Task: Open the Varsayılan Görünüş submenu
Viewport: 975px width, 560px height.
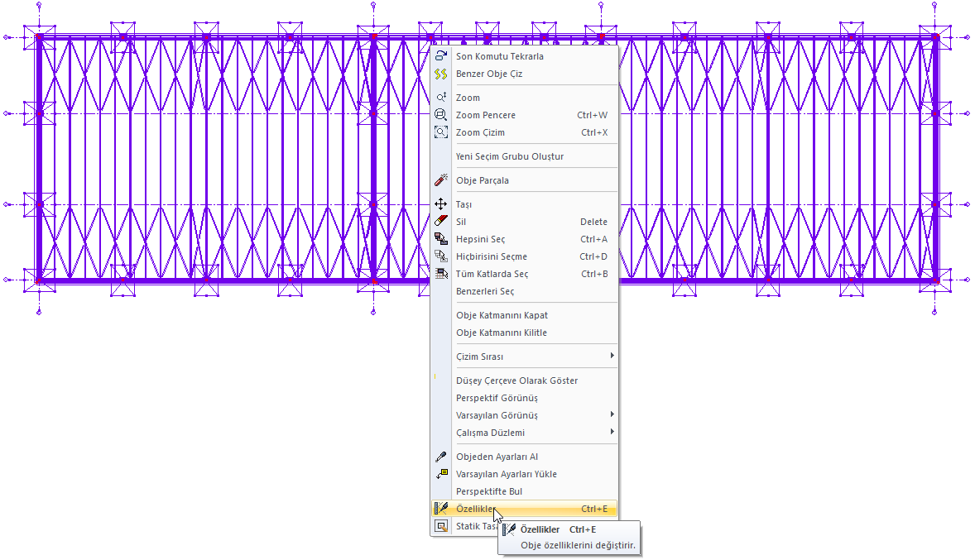Action: [524, 415]
